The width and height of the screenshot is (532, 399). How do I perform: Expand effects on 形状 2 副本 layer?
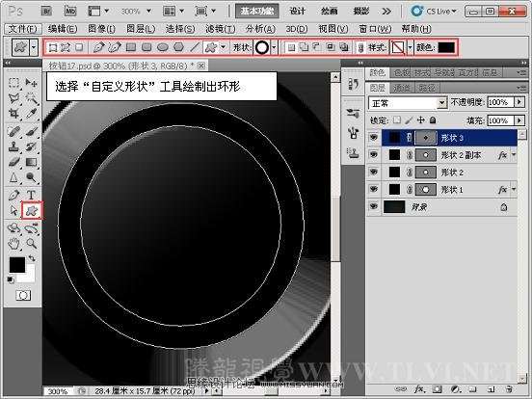click(x=514, y=155)
